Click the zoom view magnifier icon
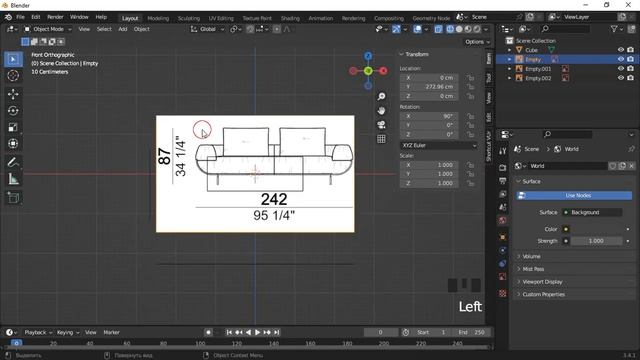The image size is (640, 360). tap(381, 97)
